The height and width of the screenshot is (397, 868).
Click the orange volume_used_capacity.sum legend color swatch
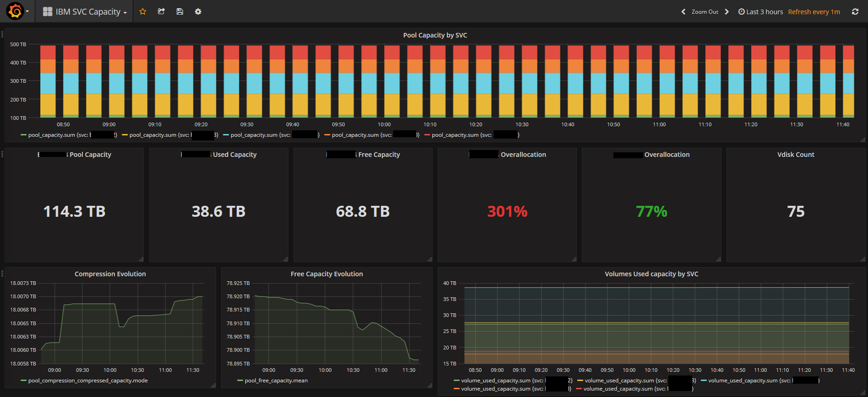[456, 389]
